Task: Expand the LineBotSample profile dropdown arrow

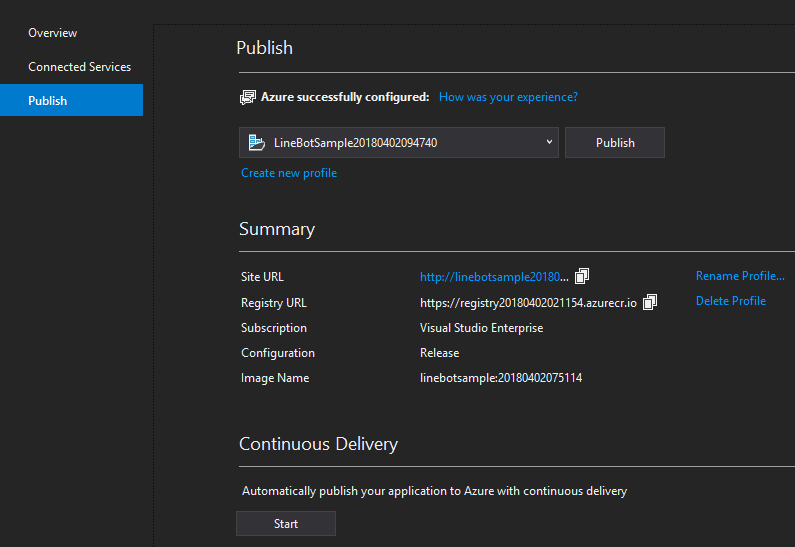Action: click(x=549, y=142)
